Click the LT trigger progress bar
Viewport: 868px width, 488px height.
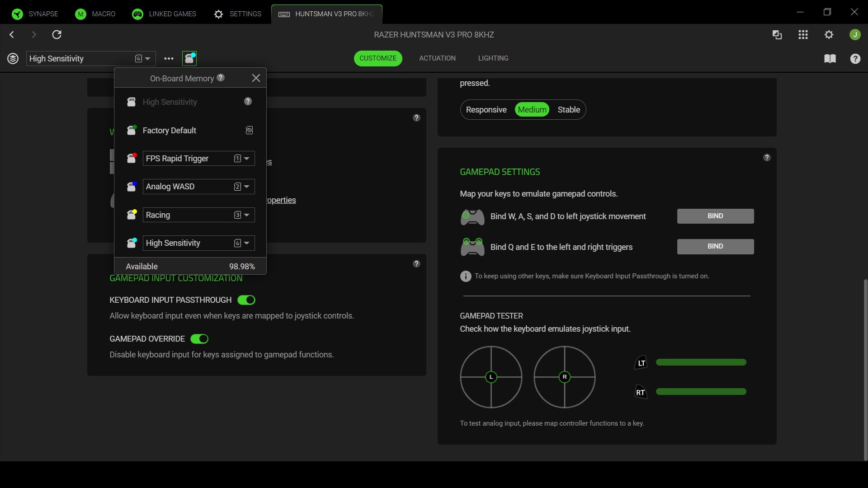tap(701, 362)
